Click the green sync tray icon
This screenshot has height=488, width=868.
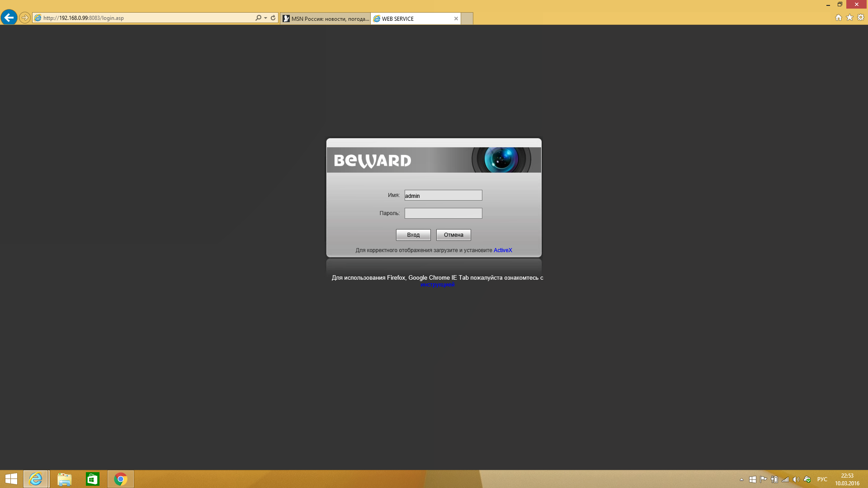807,479
